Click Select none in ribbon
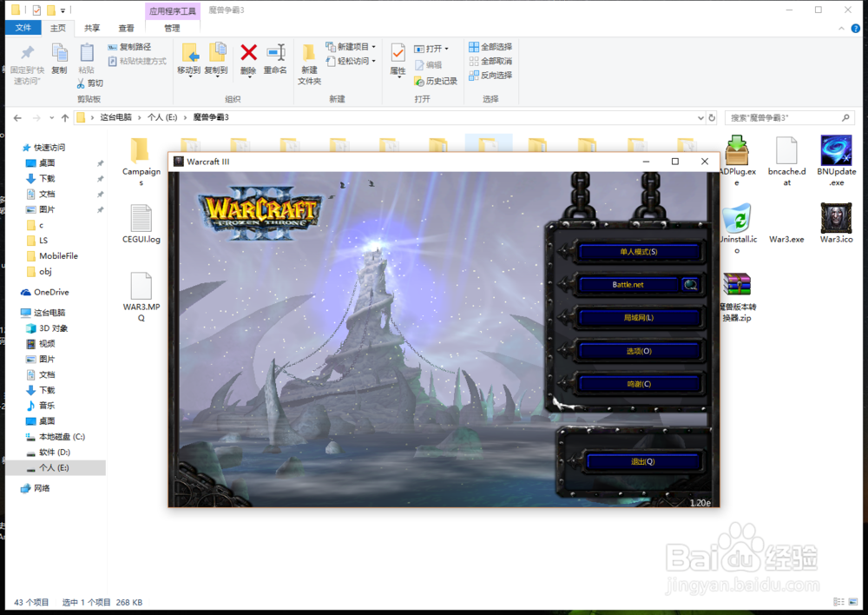The height and width of the screenshot is (615, 868). pos(490,61)
